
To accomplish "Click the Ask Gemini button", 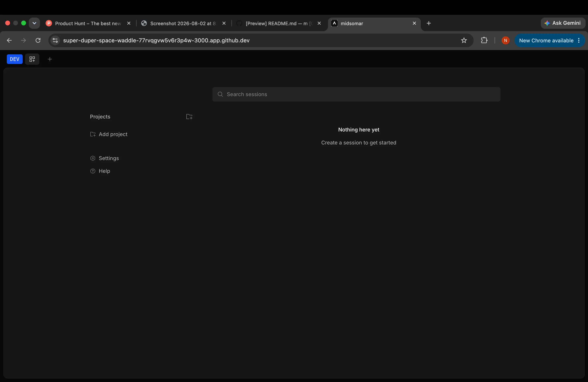I will point(563,23).
